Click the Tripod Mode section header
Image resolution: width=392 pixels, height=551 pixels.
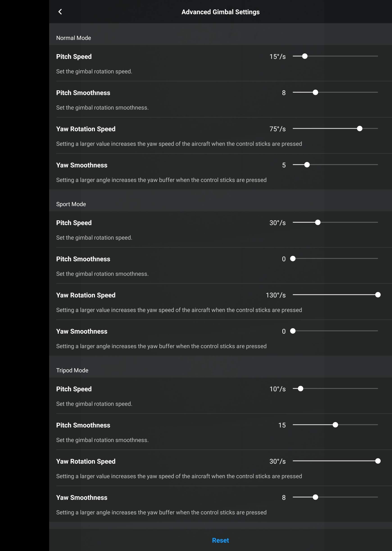(x=72, y=370)
